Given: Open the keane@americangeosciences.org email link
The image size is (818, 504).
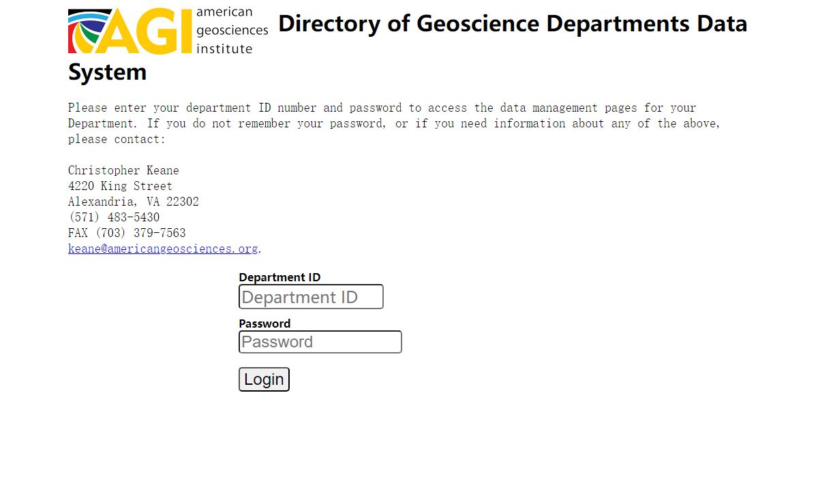Looking at the screenshot, I should 163,249.
